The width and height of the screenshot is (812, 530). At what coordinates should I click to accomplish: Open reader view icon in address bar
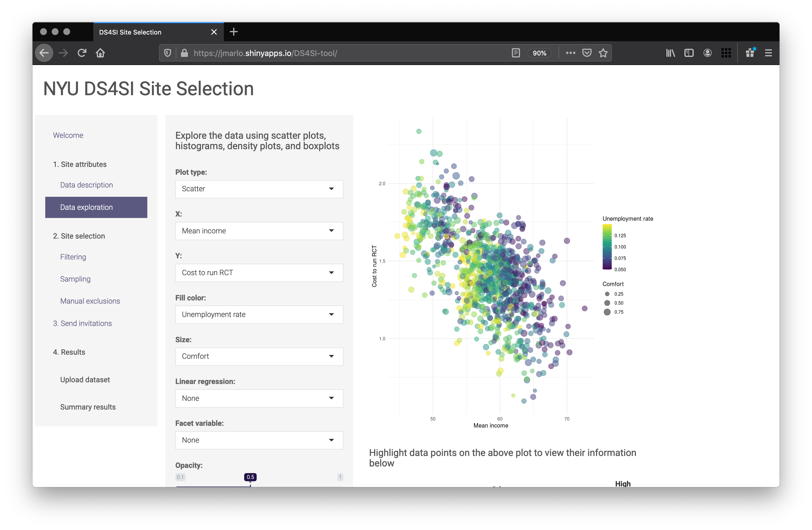(516, 53)
